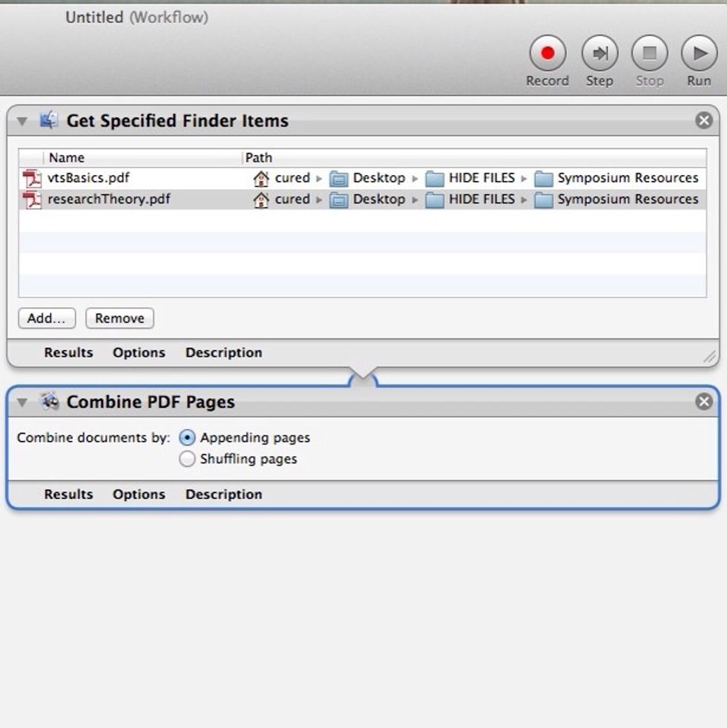Click home icon in vtsBasics.pdf path
The width and height of the screenshot is (727, 728).
pos(261,178)
